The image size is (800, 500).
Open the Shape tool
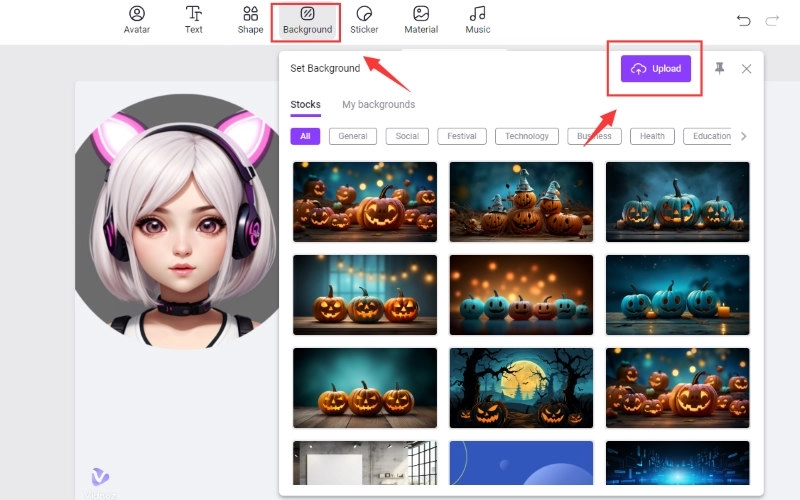(250, 20)
